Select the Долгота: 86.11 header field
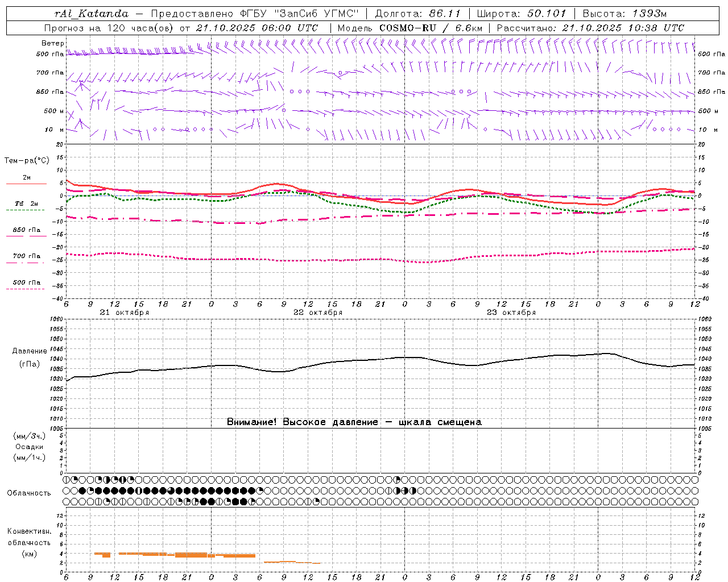 coord(418,14)
